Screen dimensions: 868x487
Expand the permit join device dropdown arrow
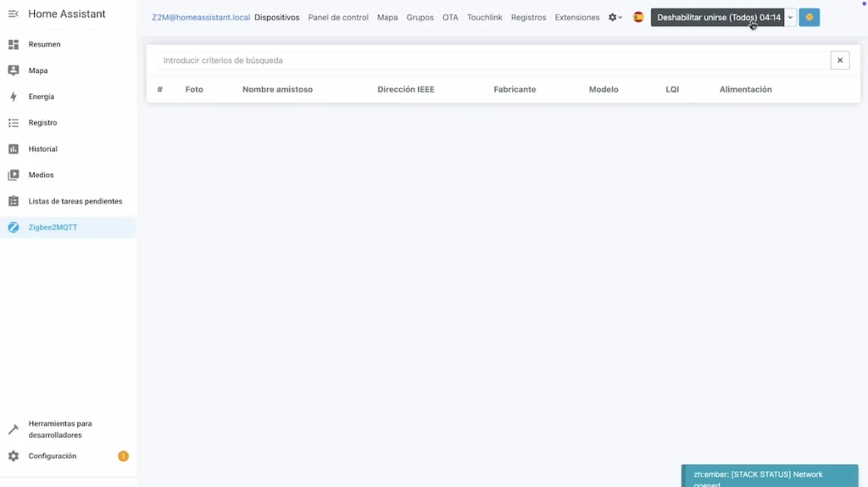(790, 17)
